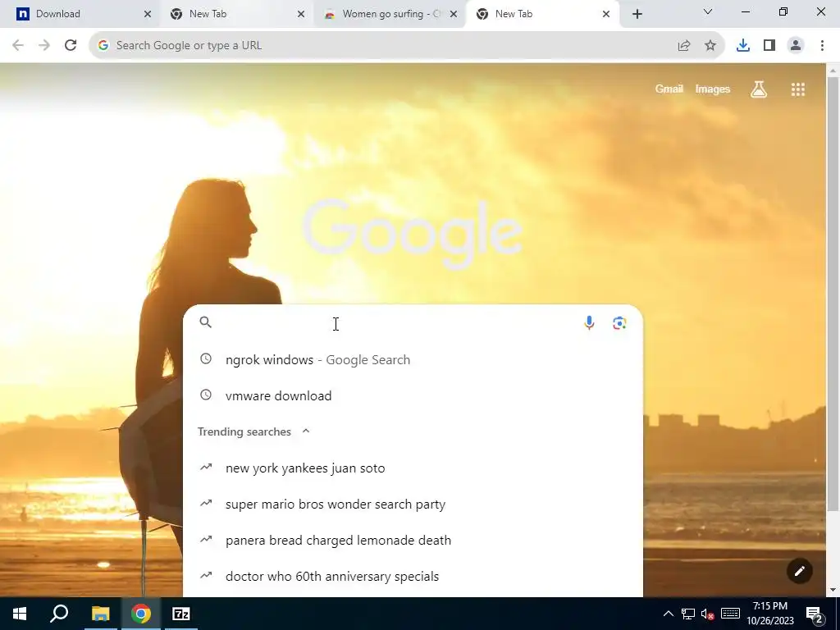The height and width of the screenshot is (630, 840).
Task: Select 'doctor who 60th anniversary specials' suggestion
Action: click(413, 577)
